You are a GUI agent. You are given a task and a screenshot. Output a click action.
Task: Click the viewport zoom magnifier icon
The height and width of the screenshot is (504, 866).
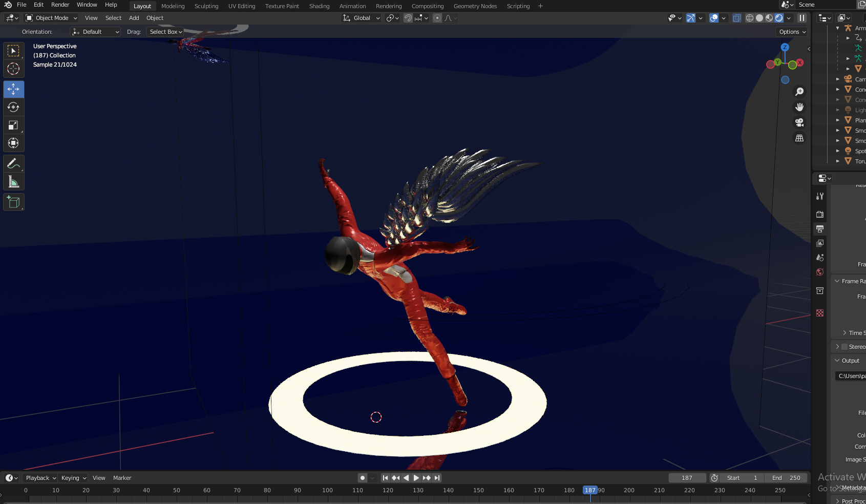click(799, 92)
